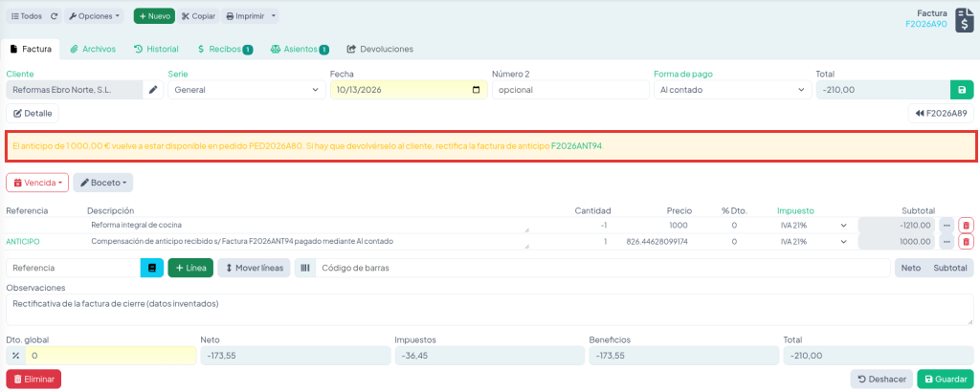The image size is (980, 392).
Task: Open the Serie General dropdown
Action: 246,90
